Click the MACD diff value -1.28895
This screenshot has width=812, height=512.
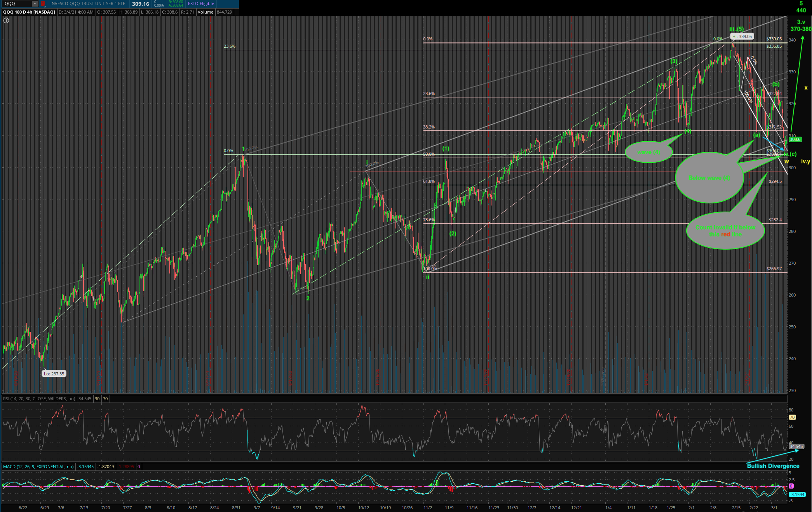(x=126, y=467)
